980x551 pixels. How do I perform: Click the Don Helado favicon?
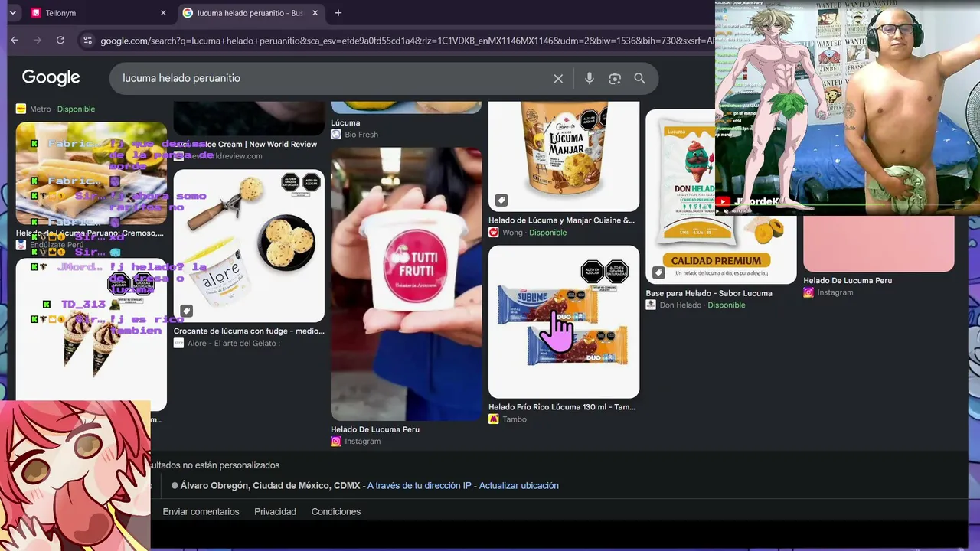651,305
